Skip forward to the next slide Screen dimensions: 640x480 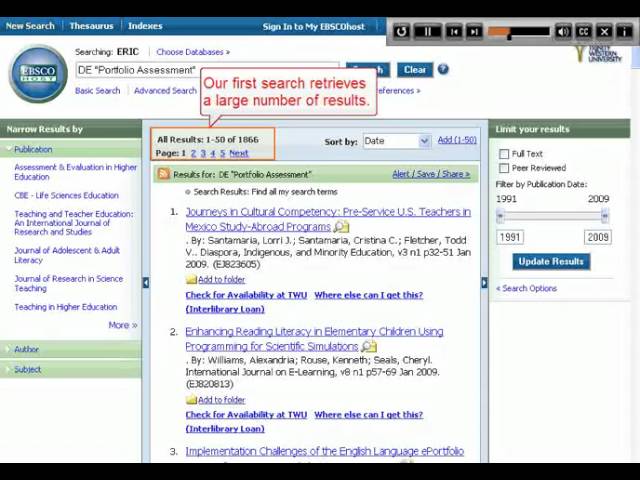(x=474, y=31)
